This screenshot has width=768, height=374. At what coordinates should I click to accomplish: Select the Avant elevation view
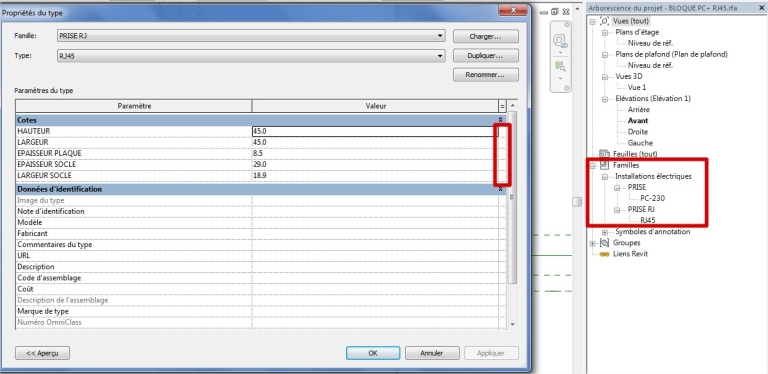point(638,121)
